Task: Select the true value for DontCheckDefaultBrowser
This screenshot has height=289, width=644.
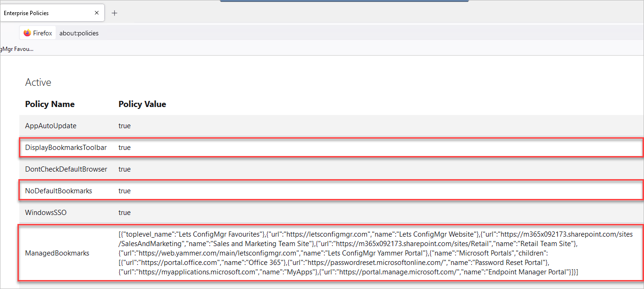Action: tap(125, 169)
